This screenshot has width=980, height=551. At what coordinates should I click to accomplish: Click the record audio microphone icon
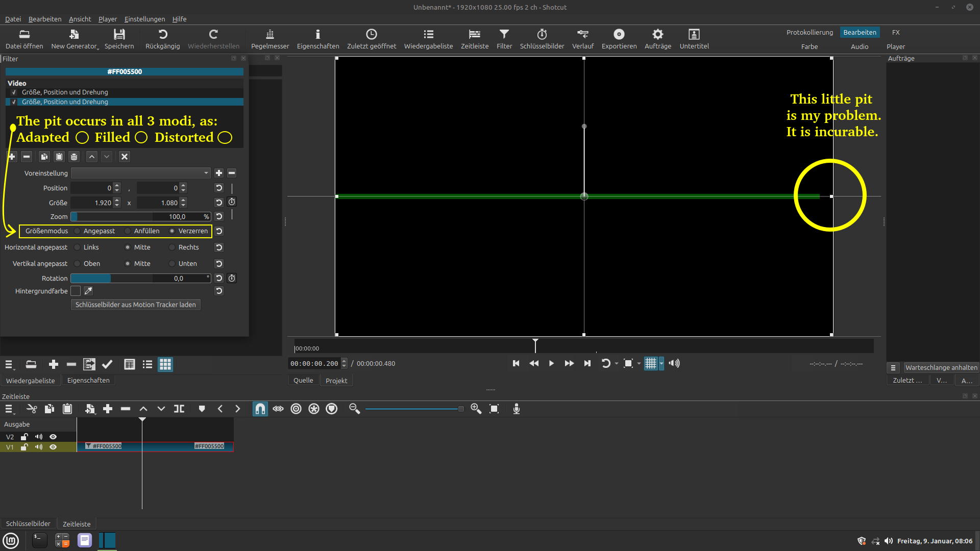516,409
